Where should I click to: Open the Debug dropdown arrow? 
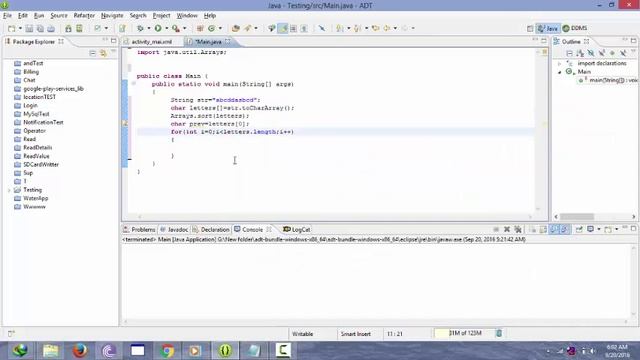click(149, 28)
